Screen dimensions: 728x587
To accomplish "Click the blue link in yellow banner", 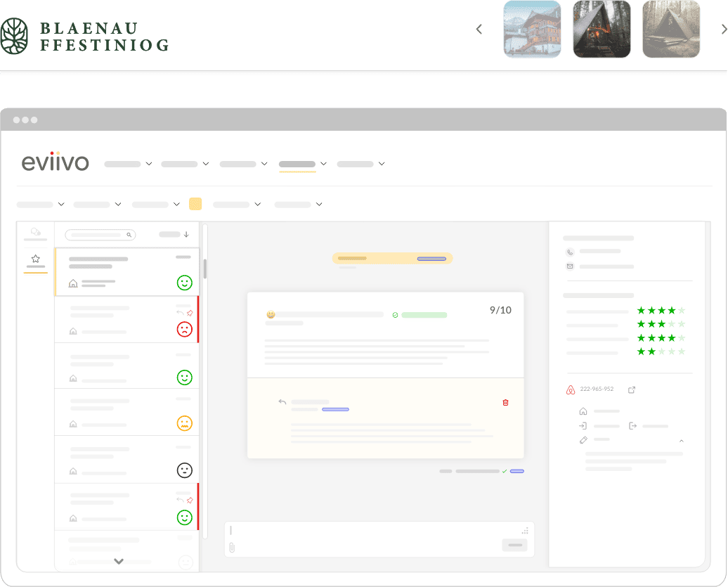I will 431,259.
